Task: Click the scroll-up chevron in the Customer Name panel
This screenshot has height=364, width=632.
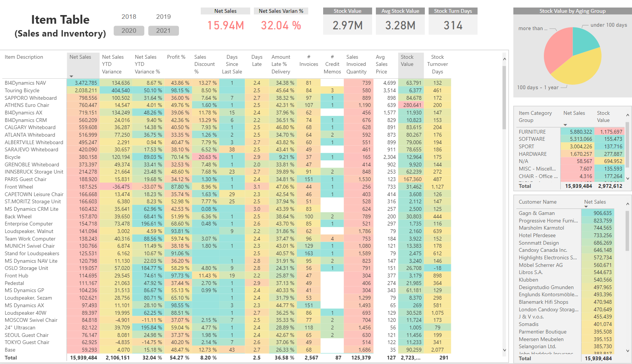Action: pos(628,204)
